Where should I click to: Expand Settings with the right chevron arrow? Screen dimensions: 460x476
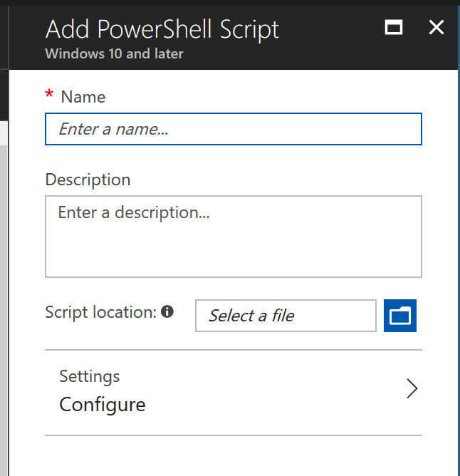click(412, 388)
